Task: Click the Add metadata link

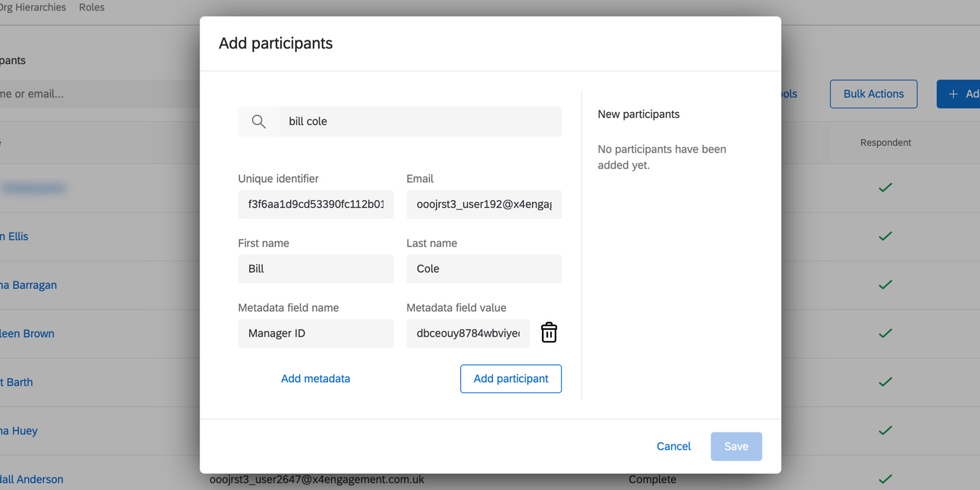Action: tap(315, 379)
